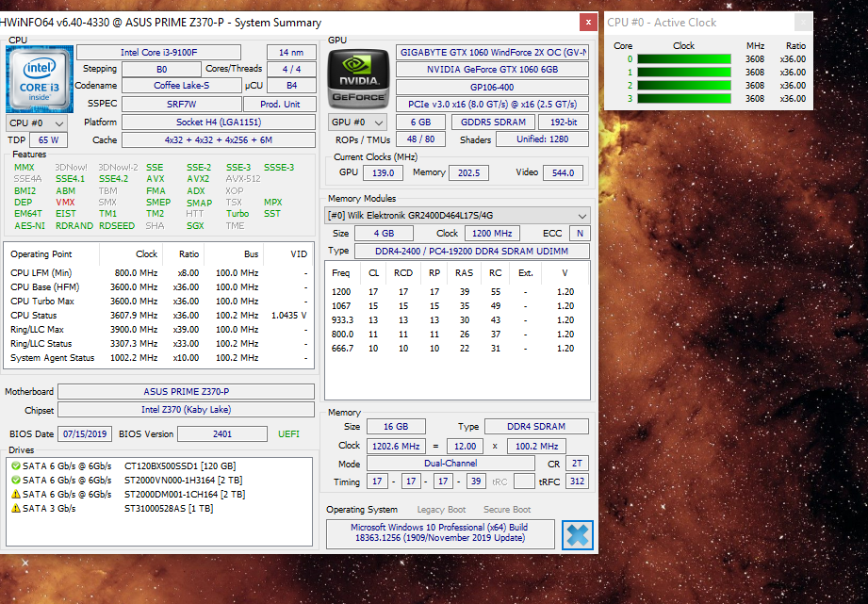Click Core 2 clock bar
868x604 pixels.
(x=684, y=85)
